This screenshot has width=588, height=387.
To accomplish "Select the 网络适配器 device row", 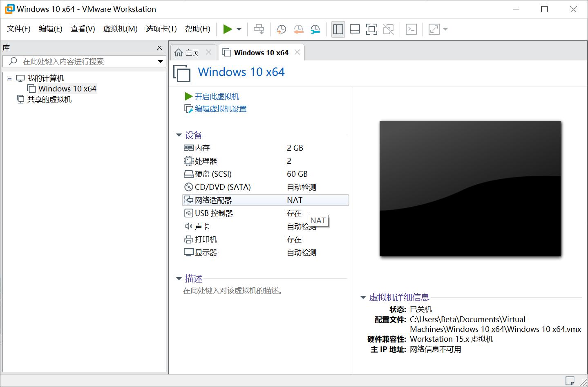I will [265, 200].
